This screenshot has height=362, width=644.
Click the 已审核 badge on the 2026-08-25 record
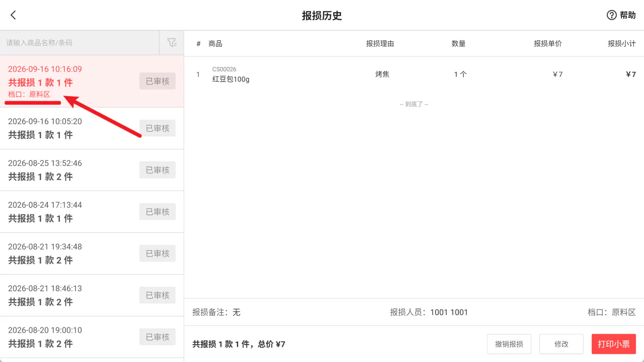coord(157,170)
